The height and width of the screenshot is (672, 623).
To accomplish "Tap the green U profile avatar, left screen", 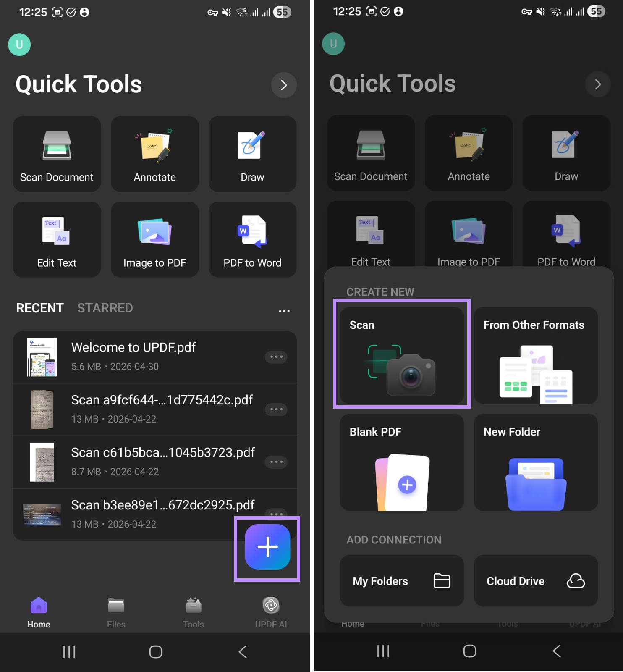I will point(19,45).
